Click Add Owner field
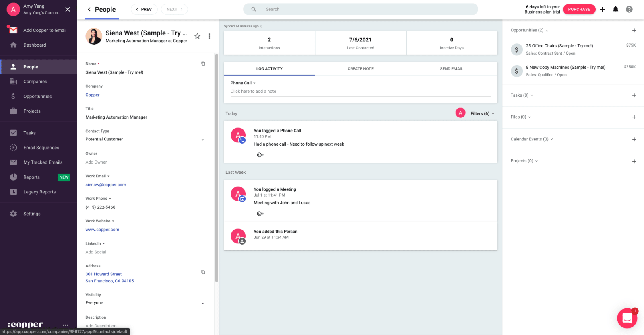Screen dimensions: 644x335 96,162
